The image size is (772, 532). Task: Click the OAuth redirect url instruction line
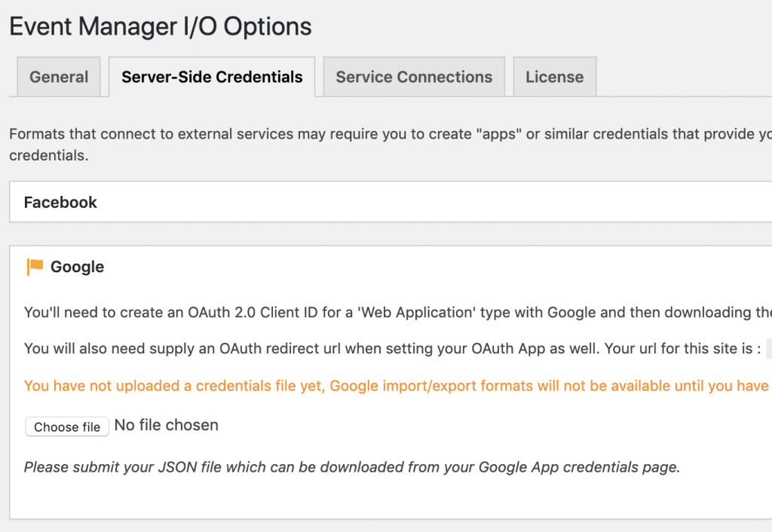pyautogui.click(x=393, y=348)
